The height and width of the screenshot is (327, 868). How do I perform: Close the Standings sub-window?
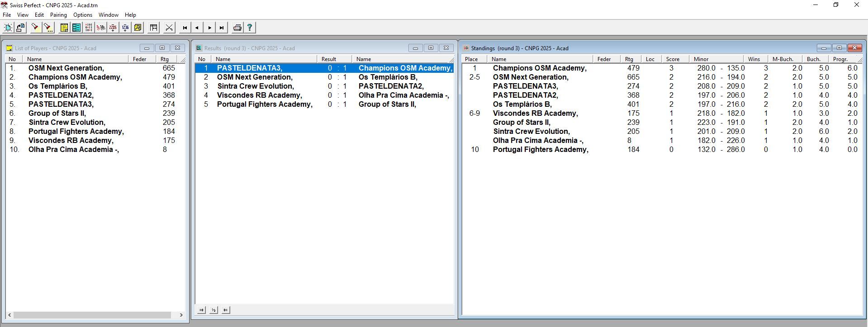(x=854, y=48)
